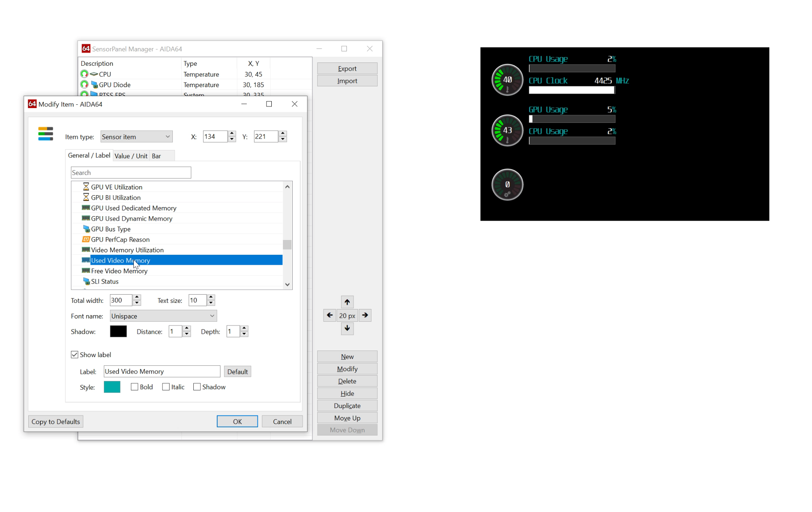Click the X, Y column header
Viewport: 812px width, 512px height.
point(254,63)
